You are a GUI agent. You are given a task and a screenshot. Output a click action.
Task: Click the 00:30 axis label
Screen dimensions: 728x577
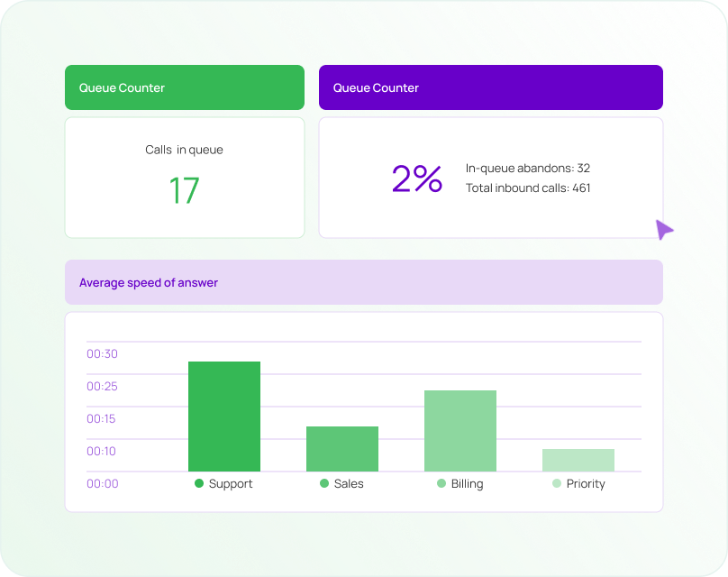click(102, 353)
